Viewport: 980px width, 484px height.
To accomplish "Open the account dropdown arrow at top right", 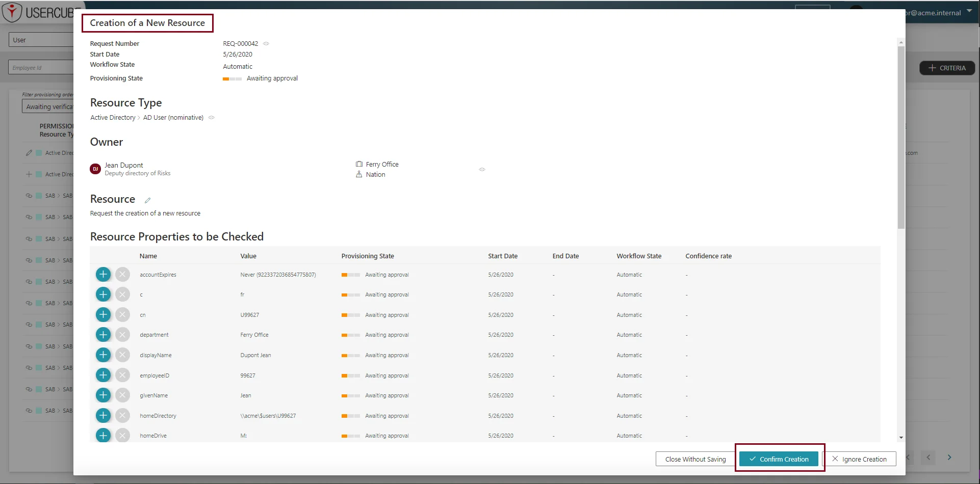I will (969, 11).
